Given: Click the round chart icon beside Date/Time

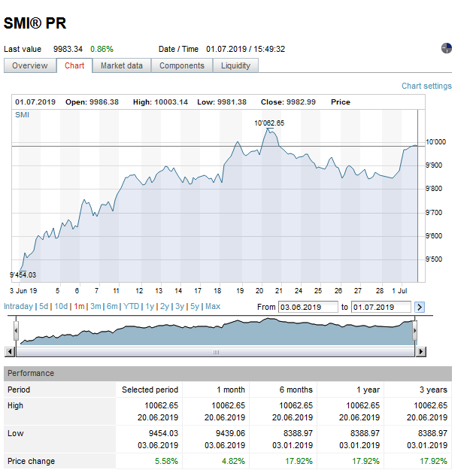Looking at the screenshot, I should pyautogui.click(x=447, y=48).
